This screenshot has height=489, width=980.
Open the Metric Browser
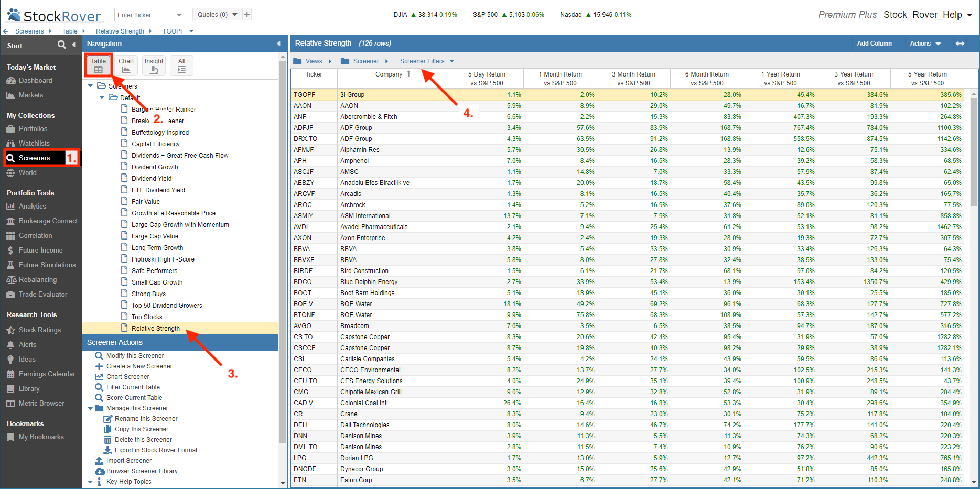[41, 404]
